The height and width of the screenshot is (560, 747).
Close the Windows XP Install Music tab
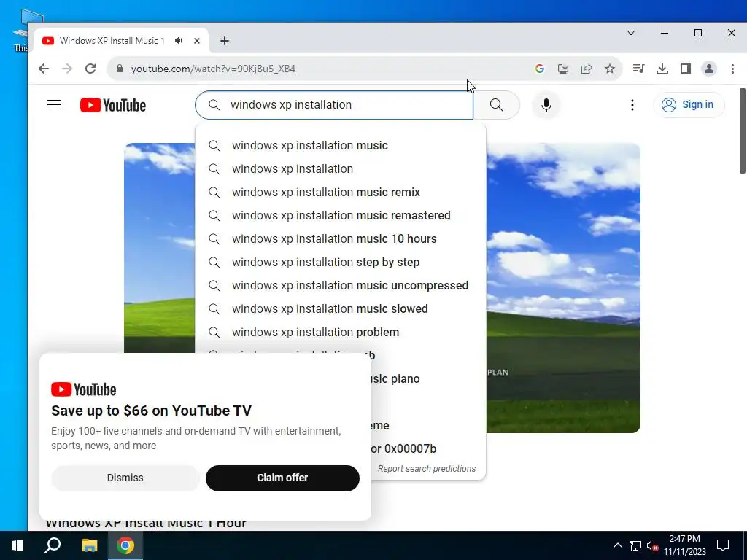coord(197,41)
